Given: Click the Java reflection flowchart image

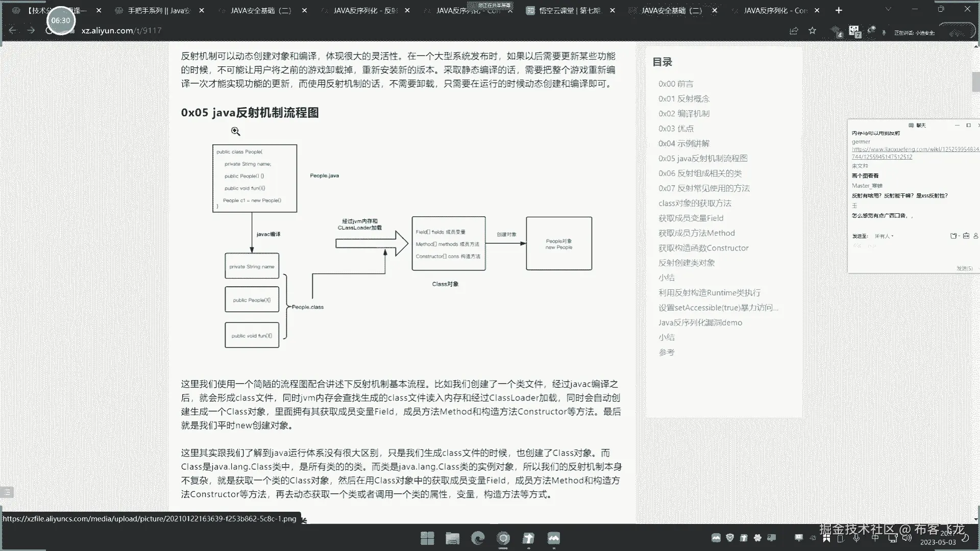Looking at the screenshot, I should coord(402,245).
